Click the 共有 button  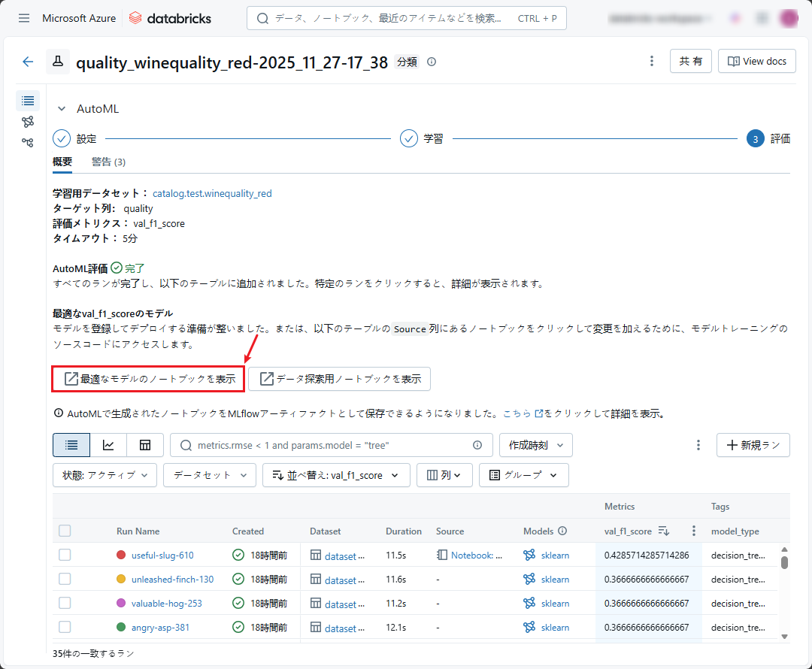tap(691, 61)
